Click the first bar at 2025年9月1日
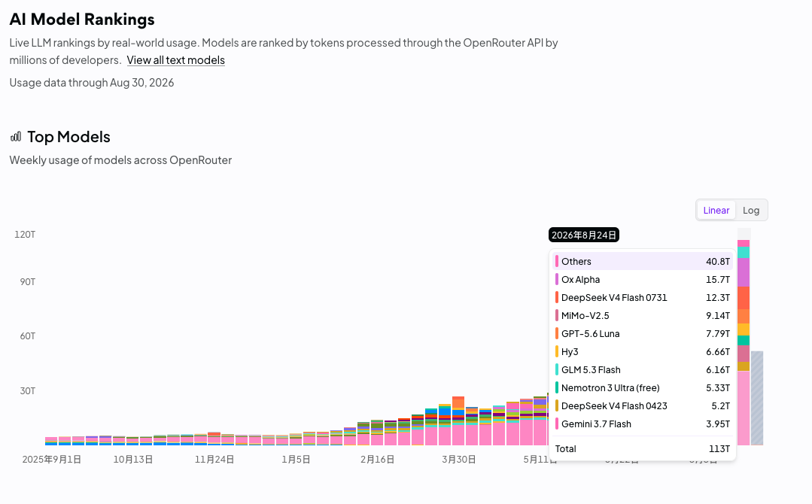 tap(51, 441)
